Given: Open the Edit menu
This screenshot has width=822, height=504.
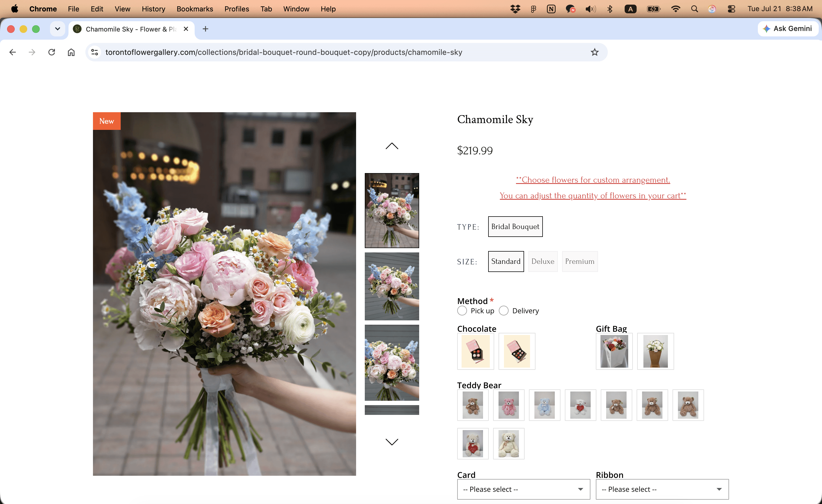Looking at the screenshot, I should (97, 9).
